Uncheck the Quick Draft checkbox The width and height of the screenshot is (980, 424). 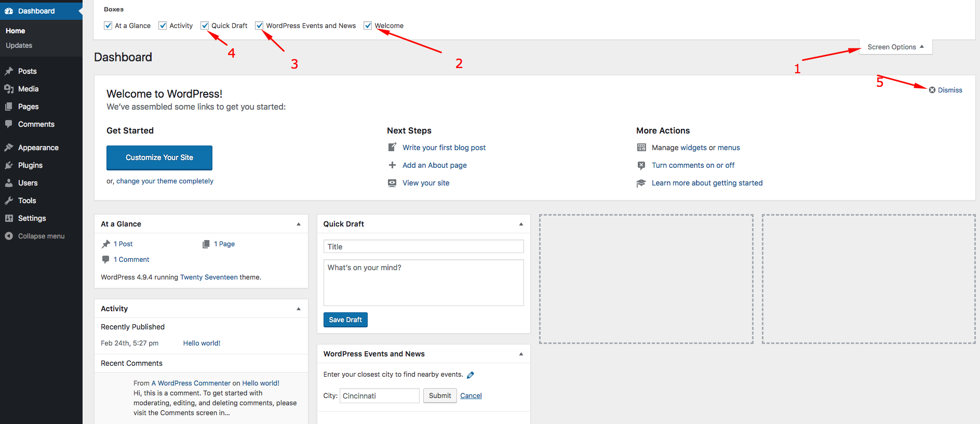tap(205, 25)
